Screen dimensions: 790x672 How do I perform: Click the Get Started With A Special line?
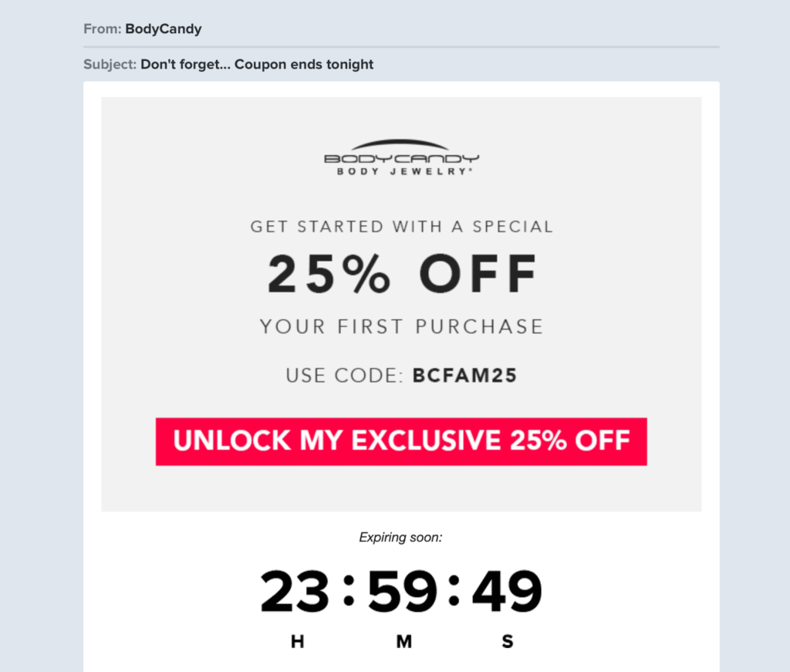coord(401,227)
